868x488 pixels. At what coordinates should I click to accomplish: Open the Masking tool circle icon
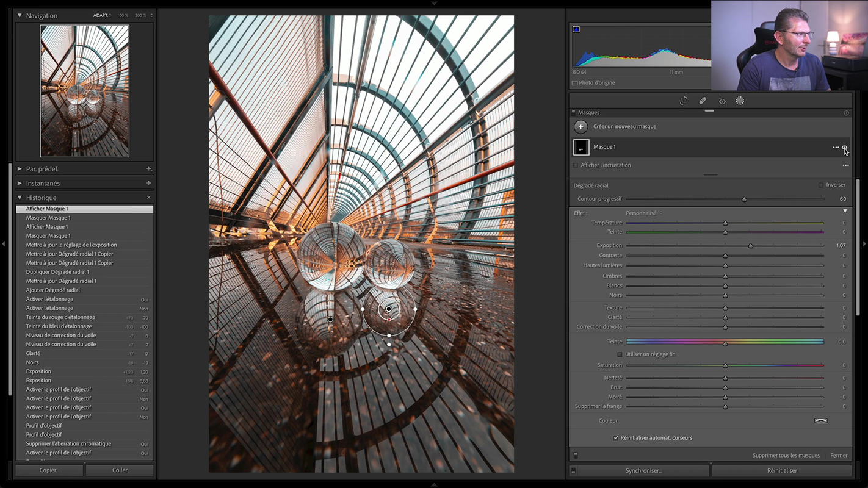point(740,101)
